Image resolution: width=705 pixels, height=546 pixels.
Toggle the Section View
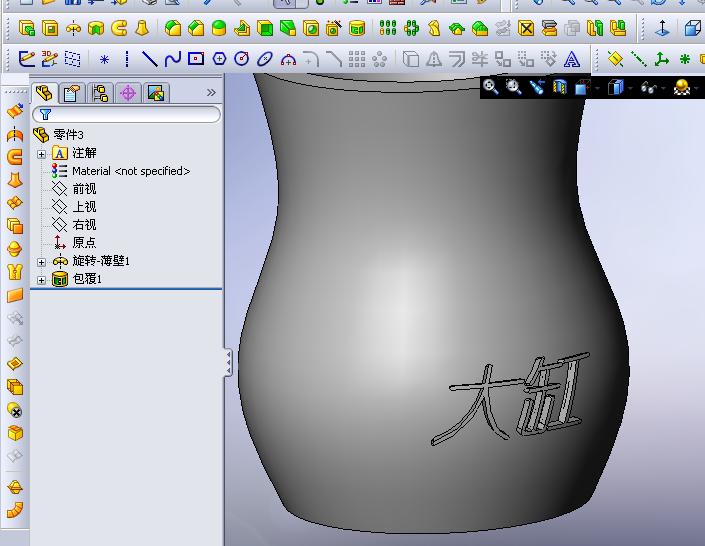(x=559, y=87)
